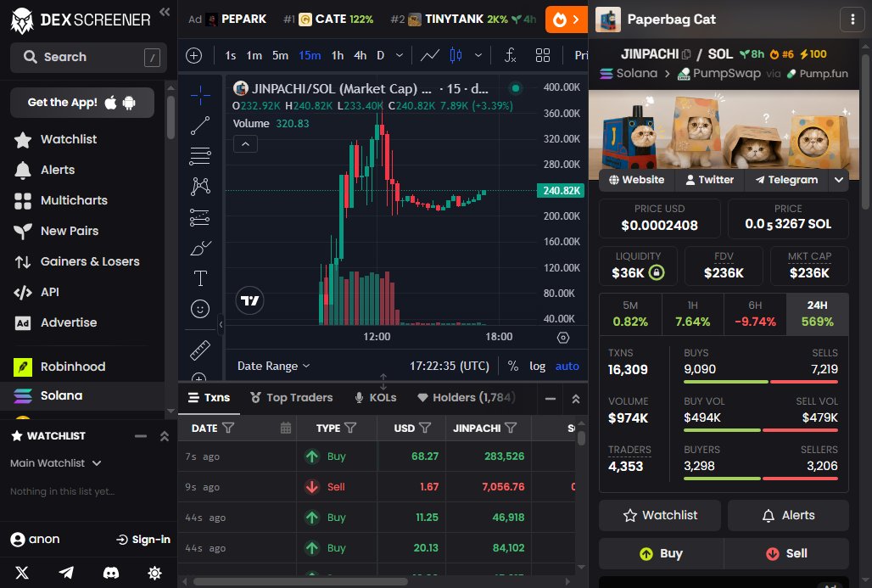Select the trend line drawing tool
872x588 pixels.
point(200,126)
